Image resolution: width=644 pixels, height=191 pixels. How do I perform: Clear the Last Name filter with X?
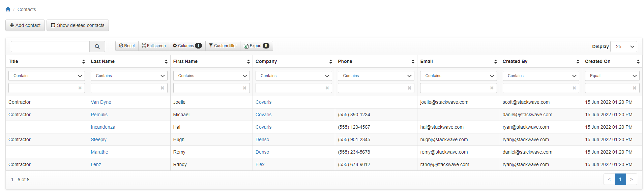tap(162, 88)
